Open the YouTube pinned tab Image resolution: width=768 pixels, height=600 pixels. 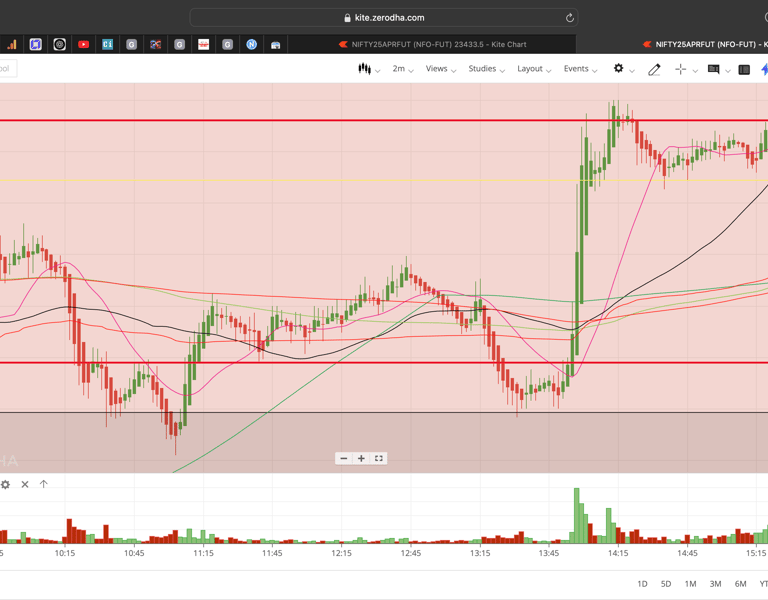coord(83,45)
